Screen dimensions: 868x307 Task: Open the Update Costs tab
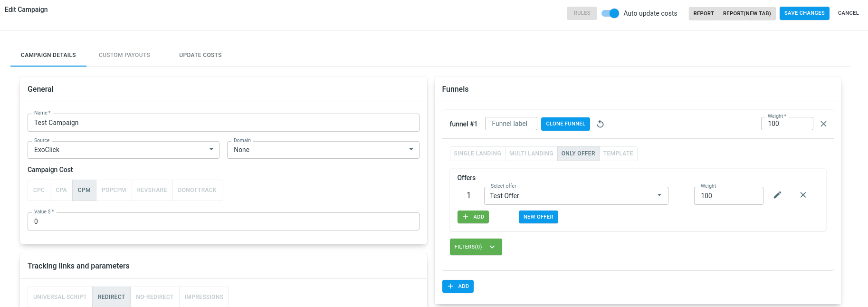point(200,55)
